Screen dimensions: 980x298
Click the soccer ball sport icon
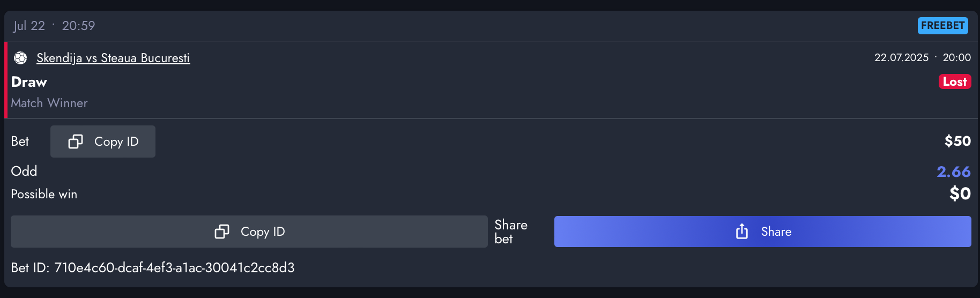(20, 58)
